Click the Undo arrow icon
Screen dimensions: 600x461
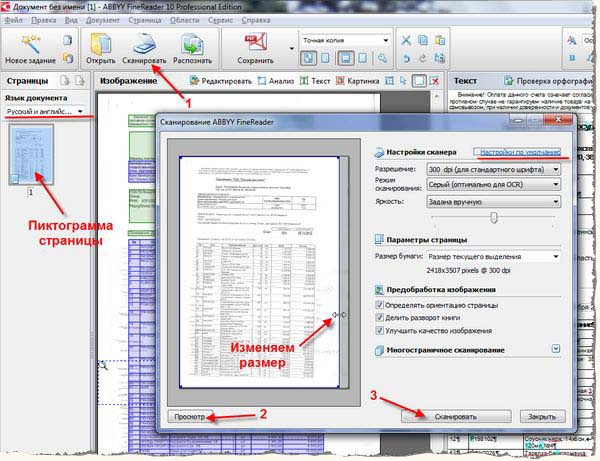[406, 58]
